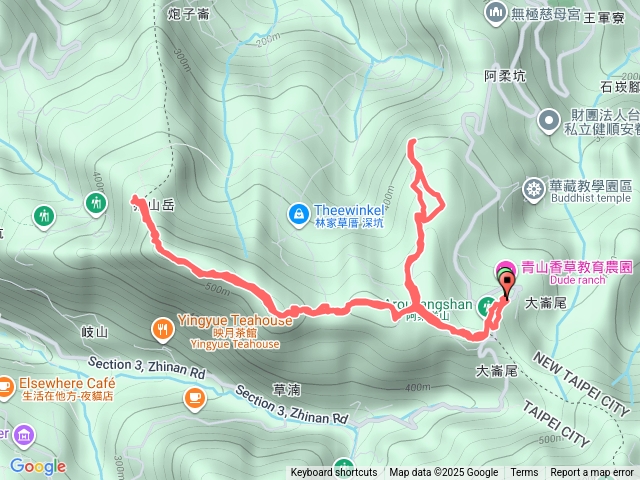Click the purple museum icon at left edge
Image resolution: width=640 pixels, height=480 pixels.
pyautogui.click(x=24, y=436)
